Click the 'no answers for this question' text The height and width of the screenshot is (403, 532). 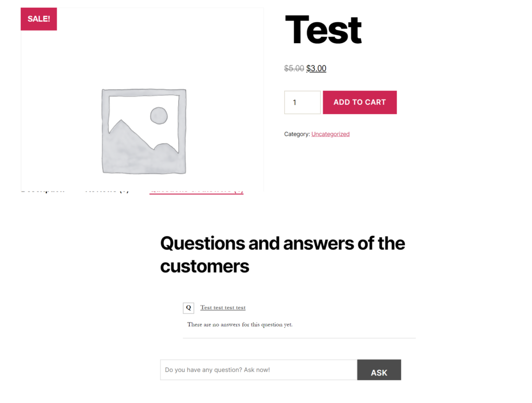[x=240, y=325]
